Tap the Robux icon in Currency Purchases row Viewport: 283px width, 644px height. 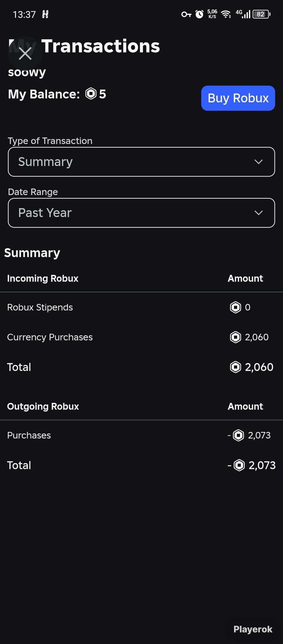click(x=235, y=337)
